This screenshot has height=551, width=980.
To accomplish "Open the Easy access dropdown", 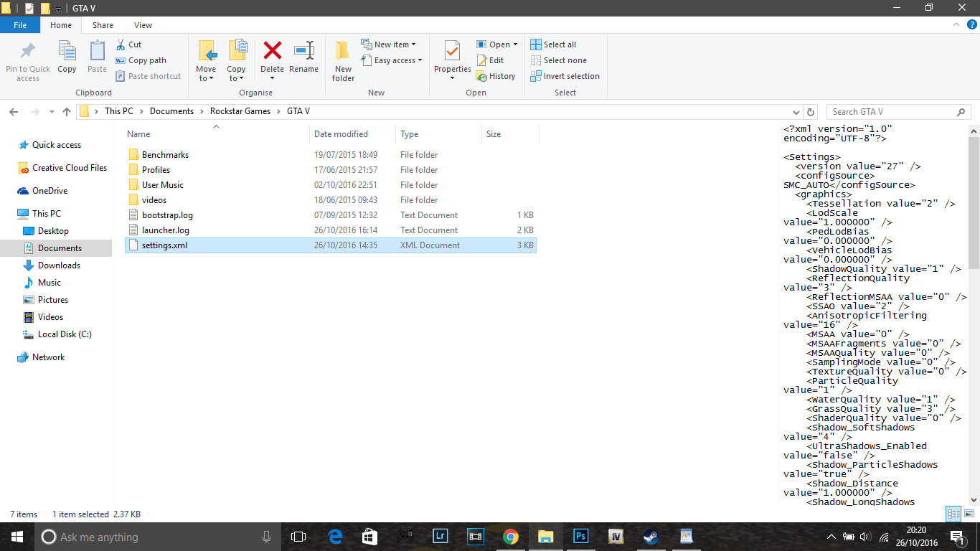I will tap(391, 60).
